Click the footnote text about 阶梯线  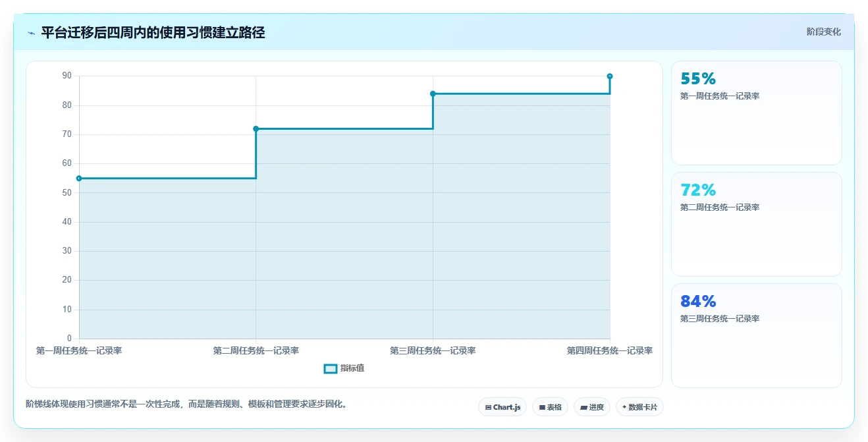186,404
